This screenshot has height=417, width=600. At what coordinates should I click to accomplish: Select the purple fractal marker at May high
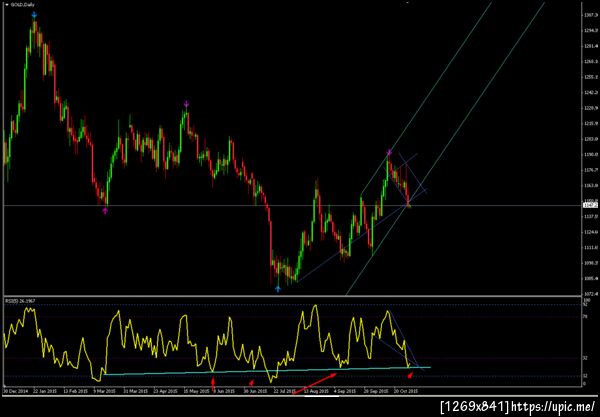tap(186, 104)
